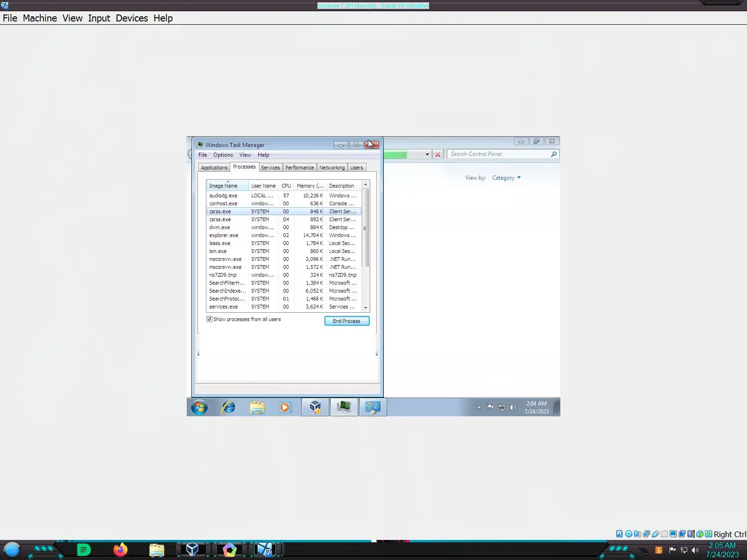The height and width of the screenshot is (560, 747).
Task: Click guest clock showing 2:04 AM
Action: coord(536,407)
